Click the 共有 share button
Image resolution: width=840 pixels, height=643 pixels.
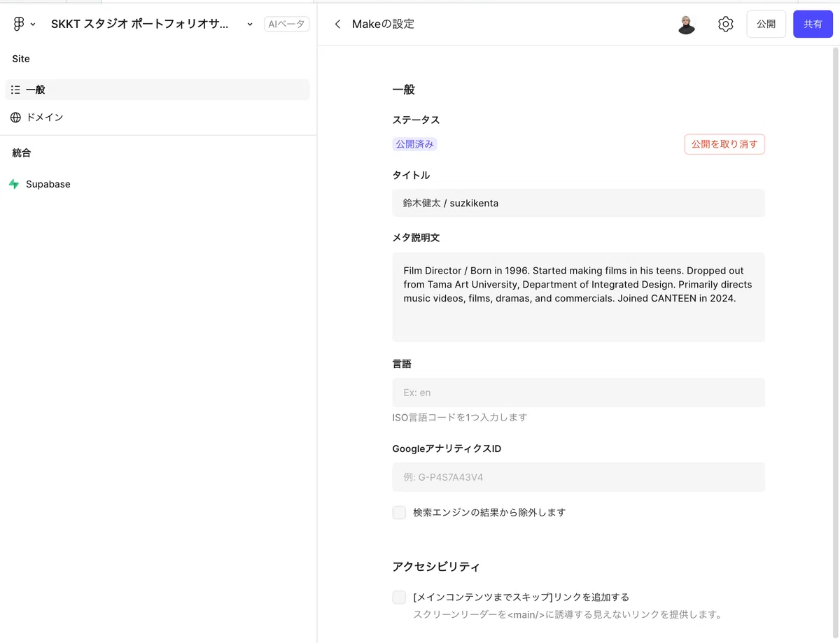813,24
